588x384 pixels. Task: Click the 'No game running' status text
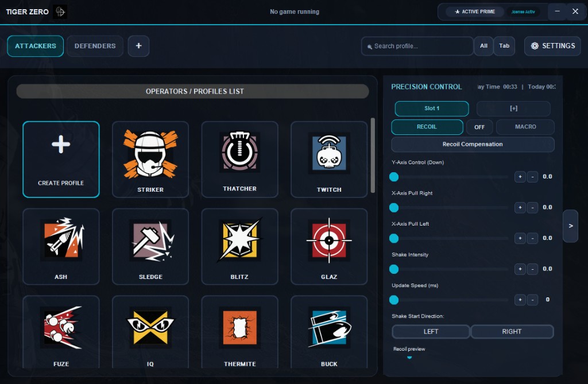[295, 11]
